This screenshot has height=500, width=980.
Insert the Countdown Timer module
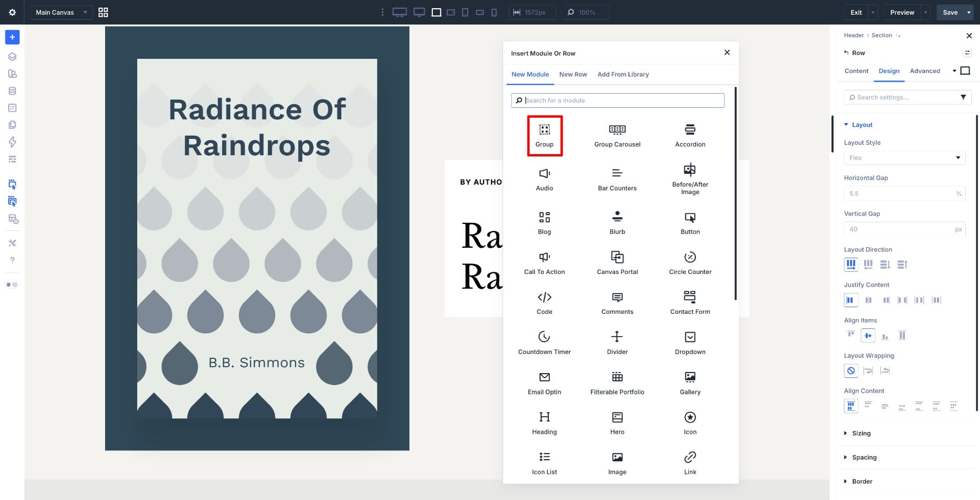coord(544,342)
